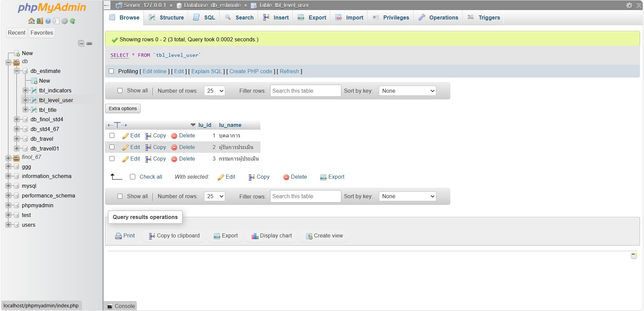Switch to the Structure tab
The image size is (644, 311).
(x=166, y=17)
